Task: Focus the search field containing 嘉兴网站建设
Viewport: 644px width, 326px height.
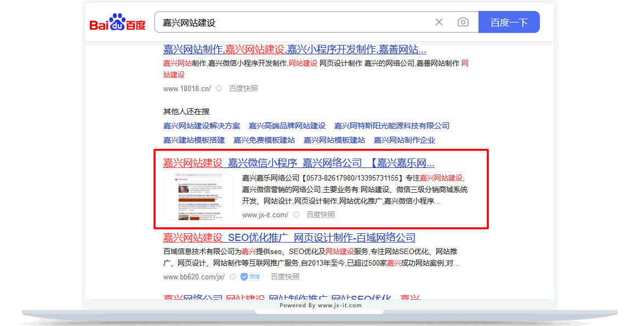Action: (x=290, y=23)
